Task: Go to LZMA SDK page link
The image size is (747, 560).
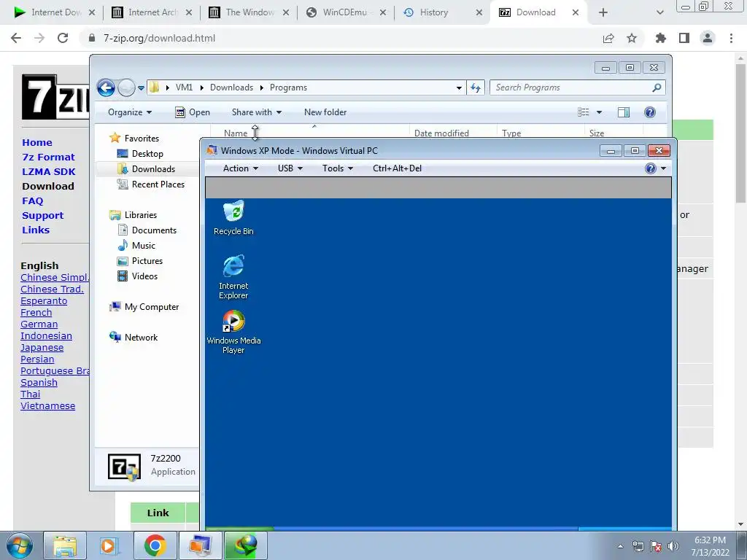Action: coord(49,172)
